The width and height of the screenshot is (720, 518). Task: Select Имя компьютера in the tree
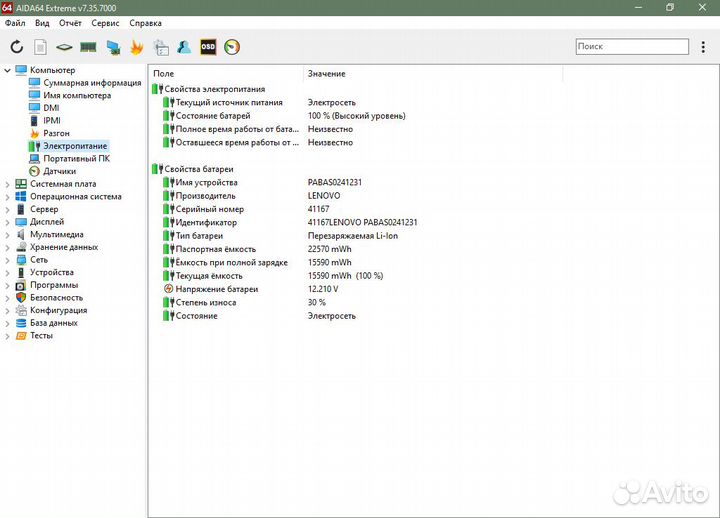(77, 96)
